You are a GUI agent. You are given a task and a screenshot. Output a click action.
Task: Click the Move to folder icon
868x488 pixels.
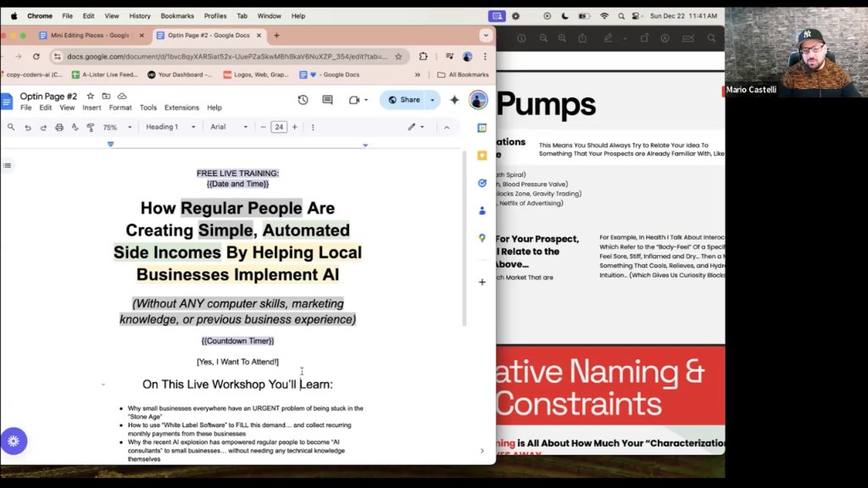click(x=106, y=97)
